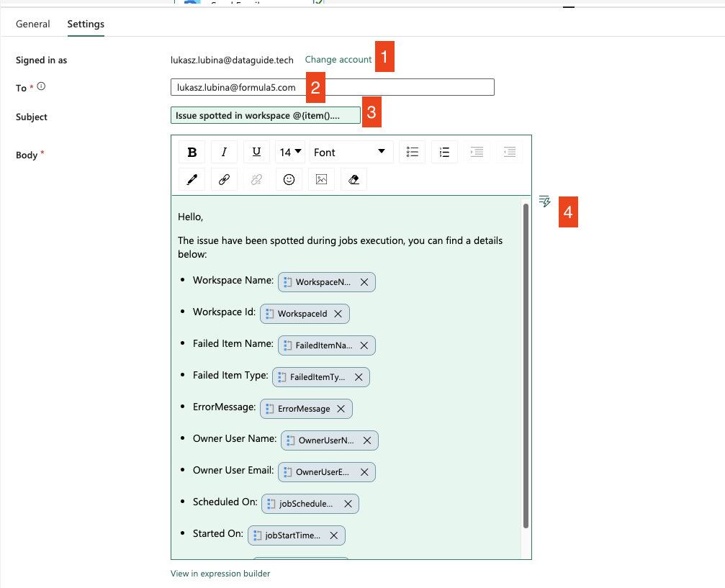Open View in expression builder link
The width and height of the screenshot is (725, 588).
point(220,574)
